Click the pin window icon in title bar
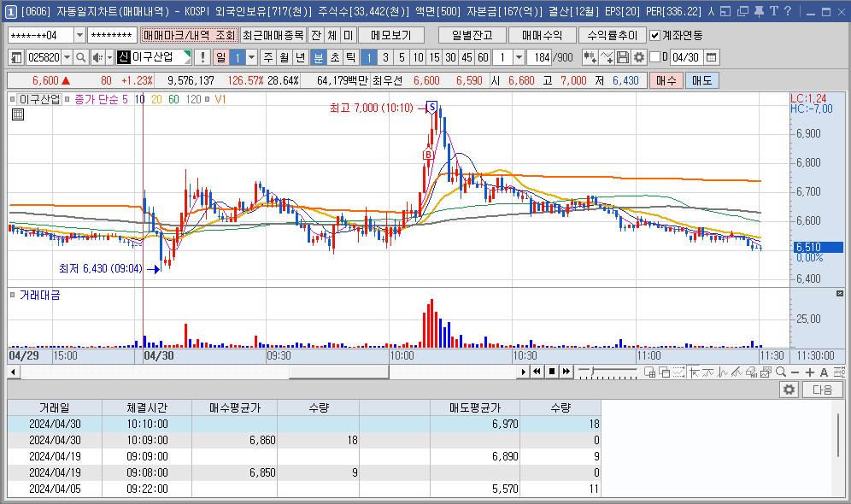 coord(759,11)
